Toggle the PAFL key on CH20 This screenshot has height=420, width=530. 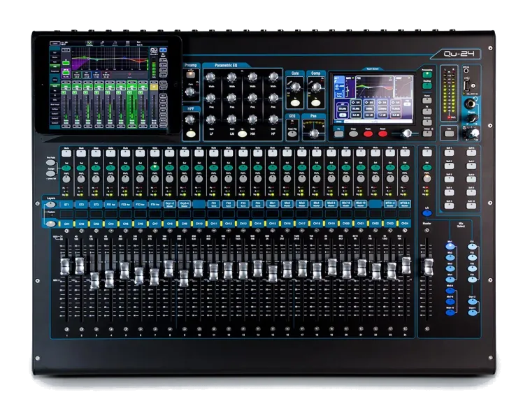coord(346,179)
